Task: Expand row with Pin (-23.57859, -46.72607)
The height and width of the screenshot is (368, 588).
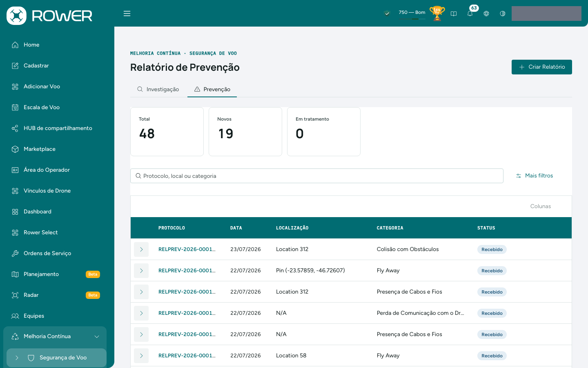Action: [141, 271]
